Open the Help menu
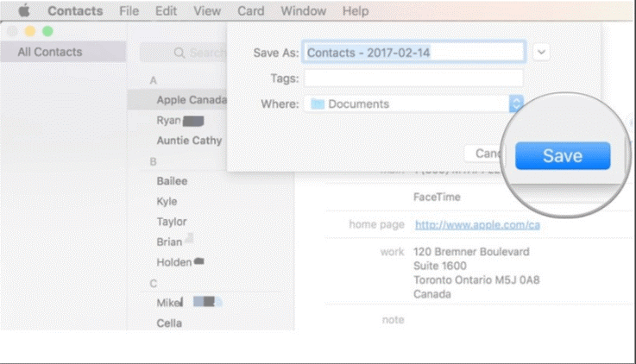 tap(356, 11)
